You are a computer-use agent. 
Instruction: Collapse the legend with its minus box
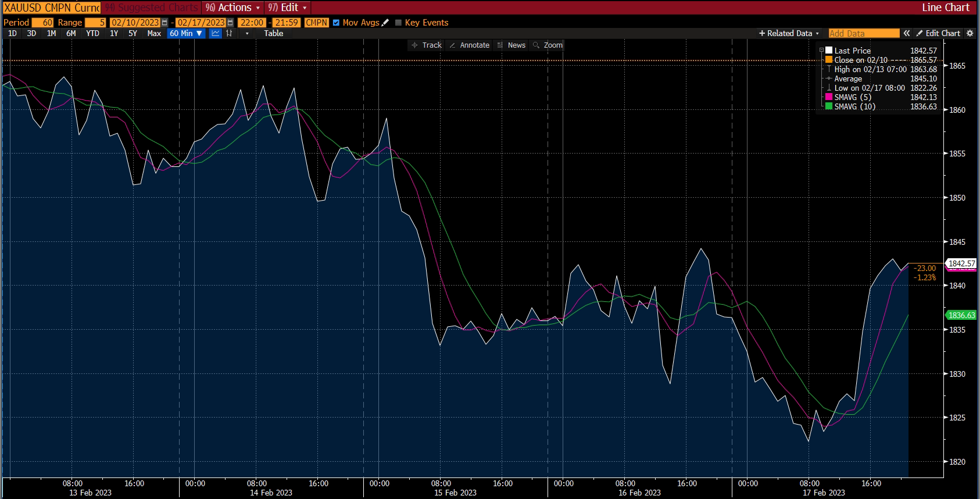[821, 51]
